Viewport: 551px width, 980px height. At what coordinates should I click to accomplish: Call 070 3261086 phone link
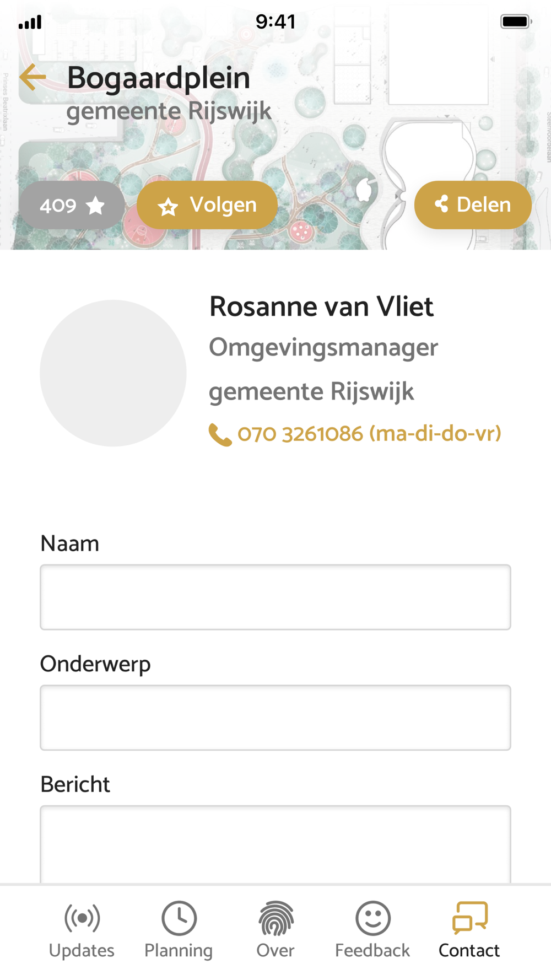[369, 434]
